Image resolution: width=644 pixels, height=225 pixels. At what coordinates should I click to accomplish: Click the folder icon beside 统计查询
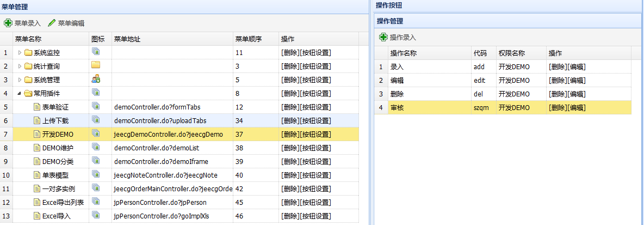click(28, 66)
